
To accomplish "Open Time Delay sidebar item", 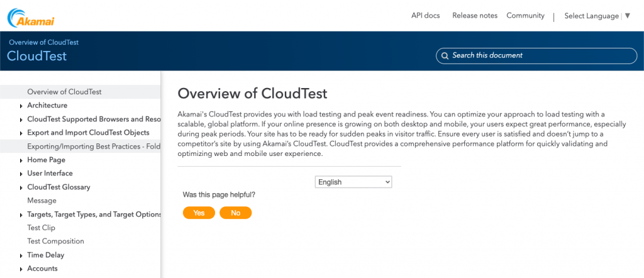I will (x=45, y=255).
